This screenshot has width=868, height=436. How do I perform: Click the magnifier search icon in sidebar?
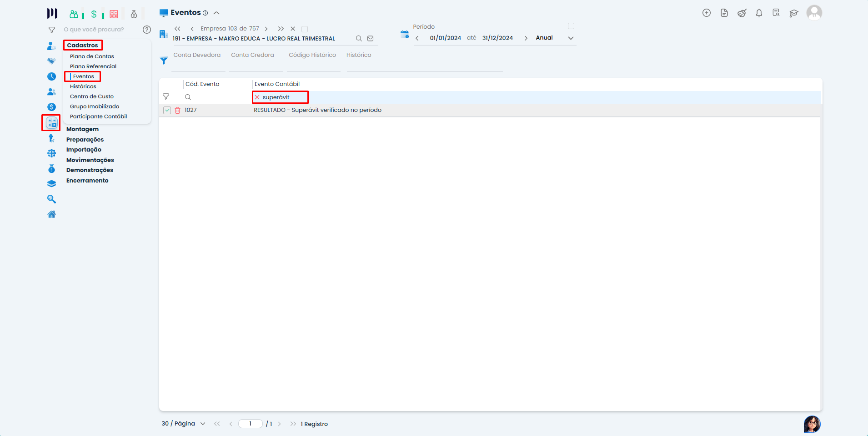[x=52, y=199]
